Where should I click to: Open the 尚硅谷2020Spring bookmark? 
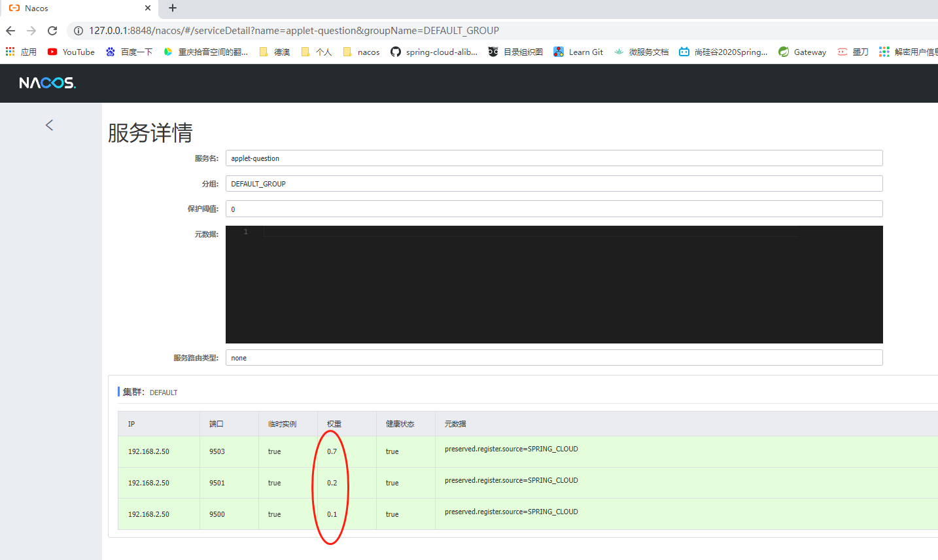pos(723,52)
